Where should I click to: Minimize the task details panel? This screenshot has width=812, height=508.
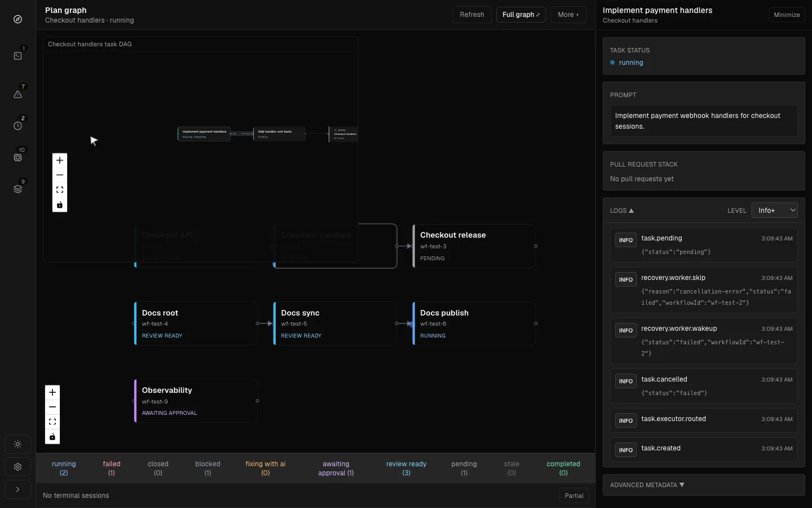[x=787, y=15]
